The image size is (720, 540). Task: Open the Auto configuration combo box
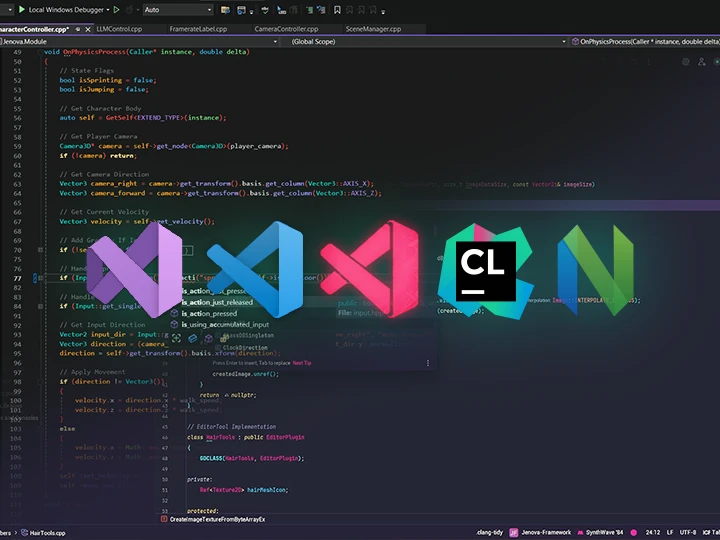[x=178, y=10]
